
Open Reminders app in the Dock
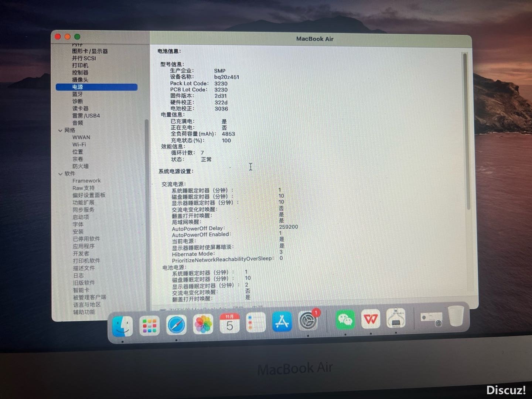pos(256,322)
